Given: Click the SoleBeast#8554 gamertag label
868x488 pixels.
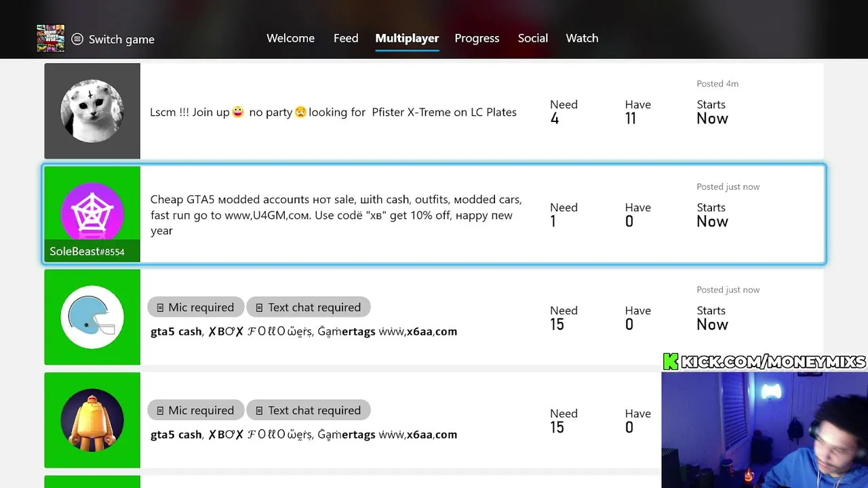Looking at the screenshot, I should [x=87, y=251].
